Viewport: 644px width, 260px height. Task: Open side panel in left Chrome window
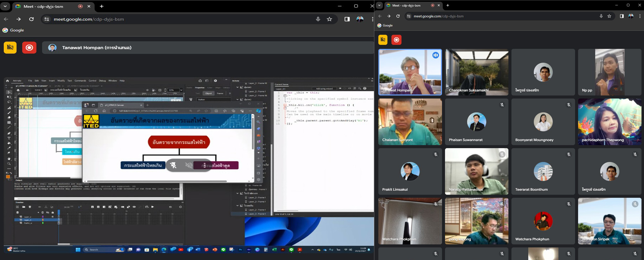tap(347, 19)
